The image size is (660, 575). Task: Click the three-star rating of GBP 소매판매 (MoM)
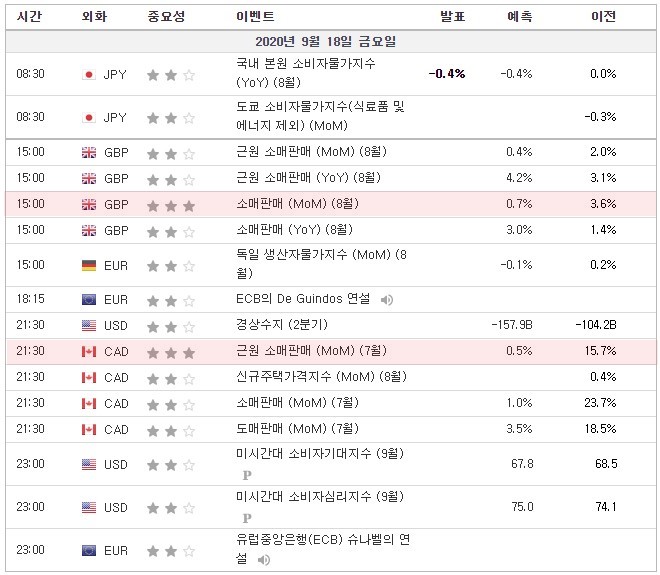click(x=171, y=206)
